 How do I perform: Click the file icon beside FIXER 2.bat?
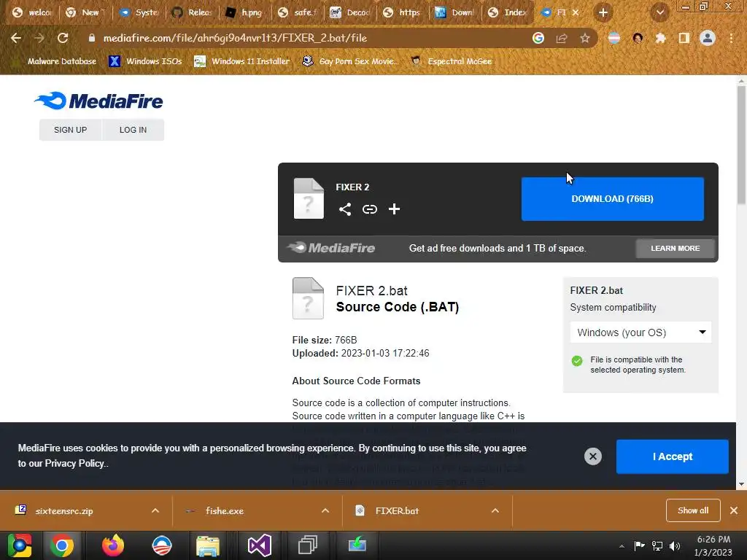[308, 298]
